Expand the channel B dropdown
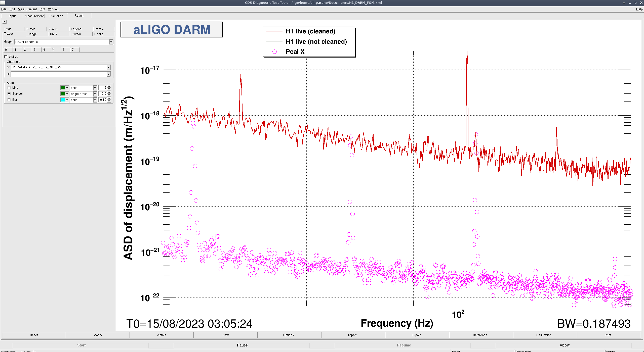644x352 pixels. click(109, 74)
